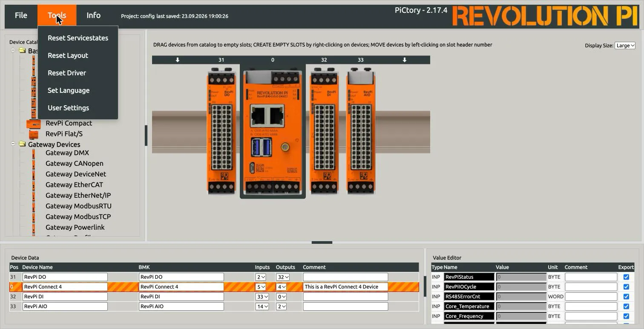The width and height of the screenshot is (644, 329).
Task: Click the Gateway EtherNet/IP catalog icon
Action: [x=34, y=196]
